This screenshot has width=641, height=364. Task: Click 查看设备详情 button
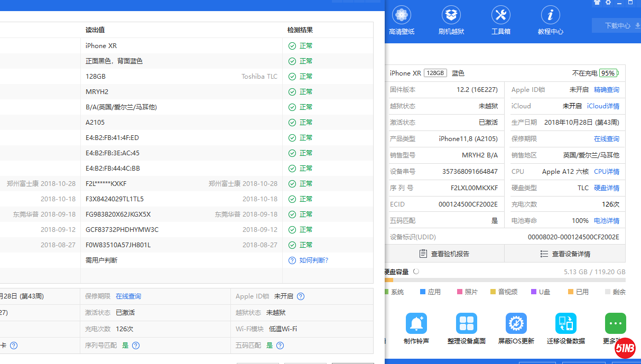click(565, 254)
